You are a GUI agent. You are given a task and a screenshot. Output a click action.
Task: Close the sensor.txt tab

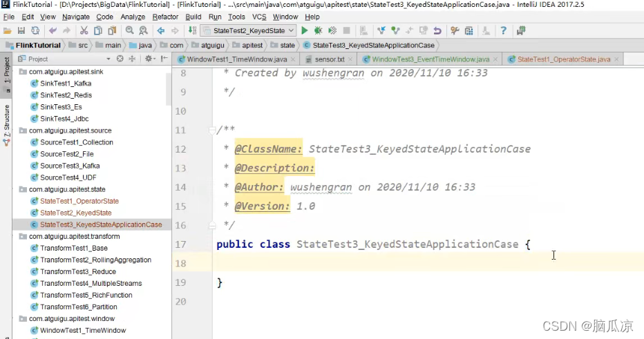pos(350,59)
